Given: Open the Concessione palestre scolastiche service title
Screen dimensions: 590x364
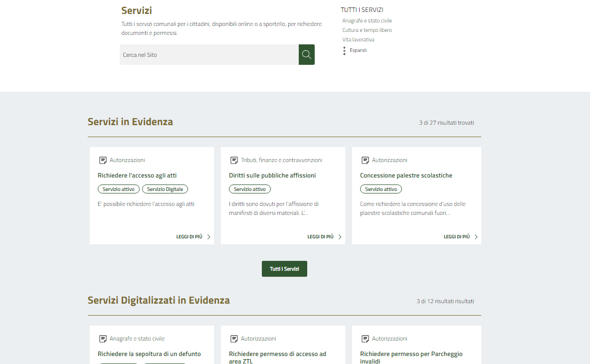Looking at the screenshot, I should pos(406,176).
